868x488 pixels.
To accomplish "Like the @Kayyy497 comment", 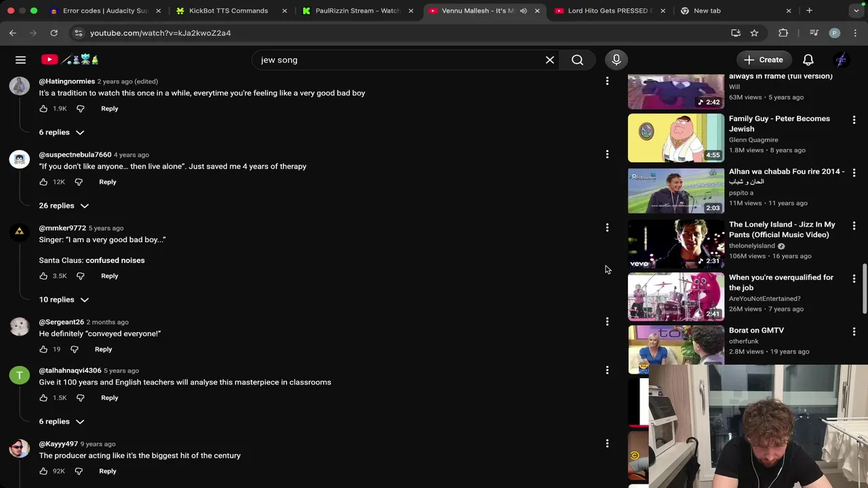I will tap(43, 471).
